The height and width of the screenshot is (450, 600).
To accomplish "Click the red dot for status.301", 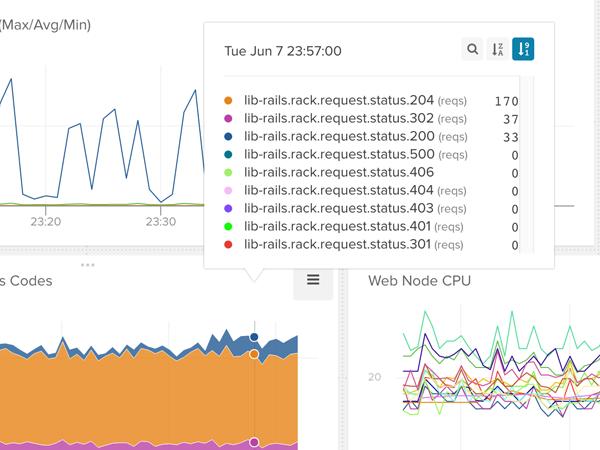I will (x=228, y=244).
